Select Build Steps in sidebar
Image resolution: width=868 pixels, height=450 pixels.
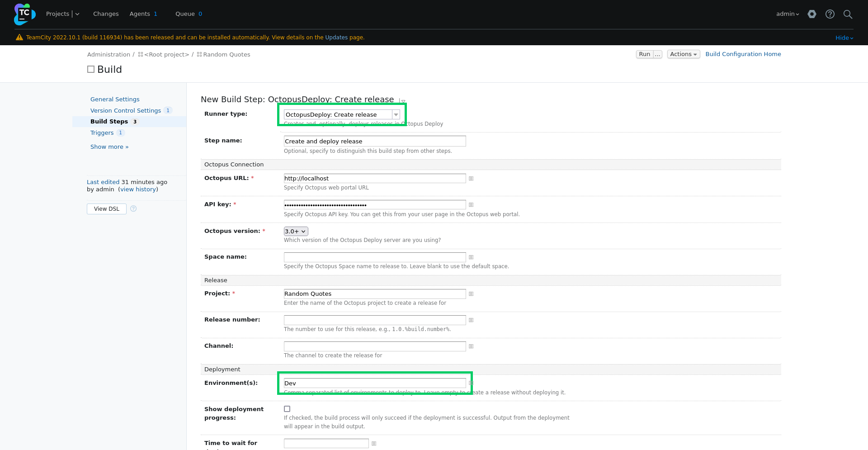pyautogui.click(x=109, y=122)
